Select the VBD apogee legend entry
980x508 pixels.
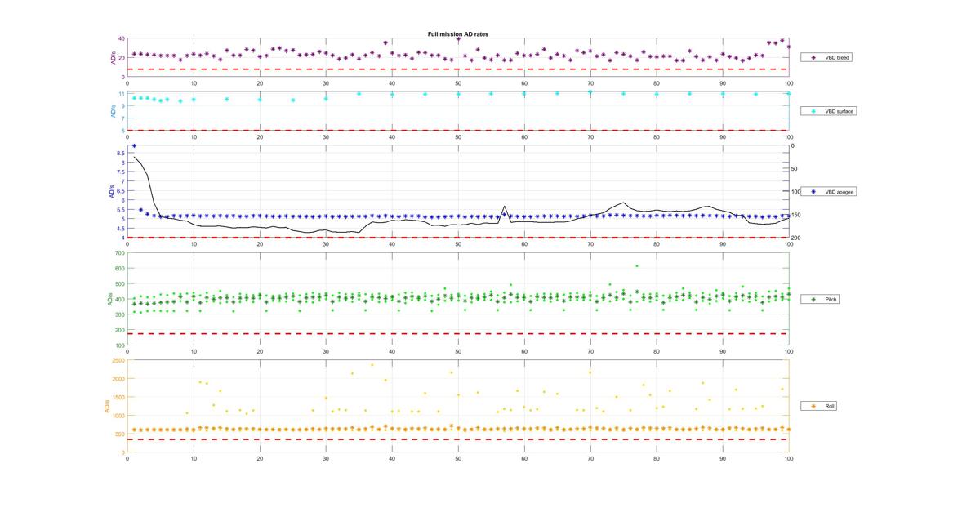point(828,192)
